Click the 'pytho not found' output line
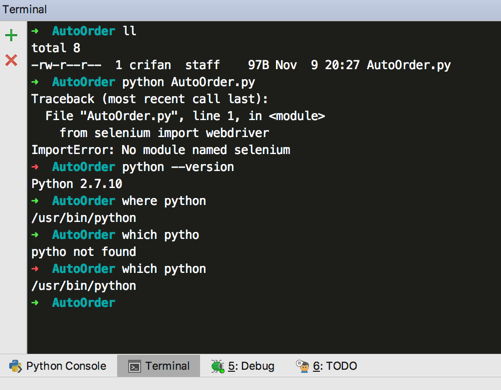Screen dimensions: 501x390 coord(84,252)
